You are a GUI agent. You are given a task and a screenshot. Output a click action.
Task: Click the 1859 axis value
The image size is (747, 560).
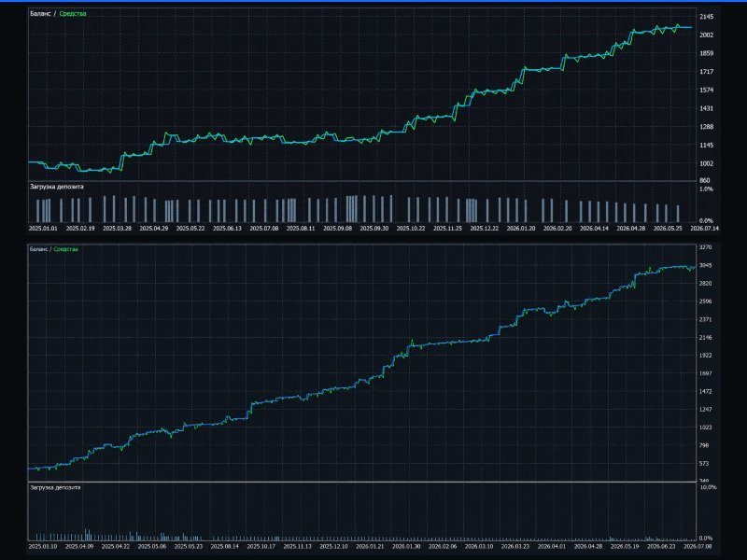click(707, 53)
